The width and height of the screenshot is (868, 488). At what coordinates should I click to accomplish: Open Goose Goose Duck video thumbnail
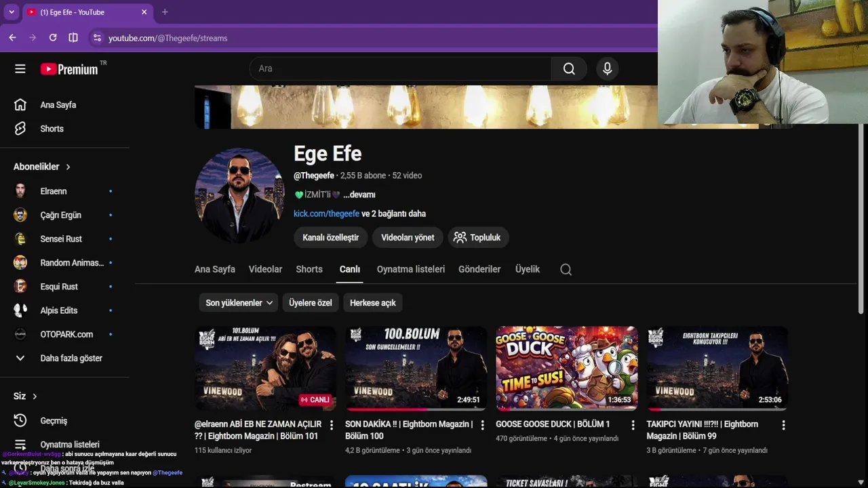point(566,368)
